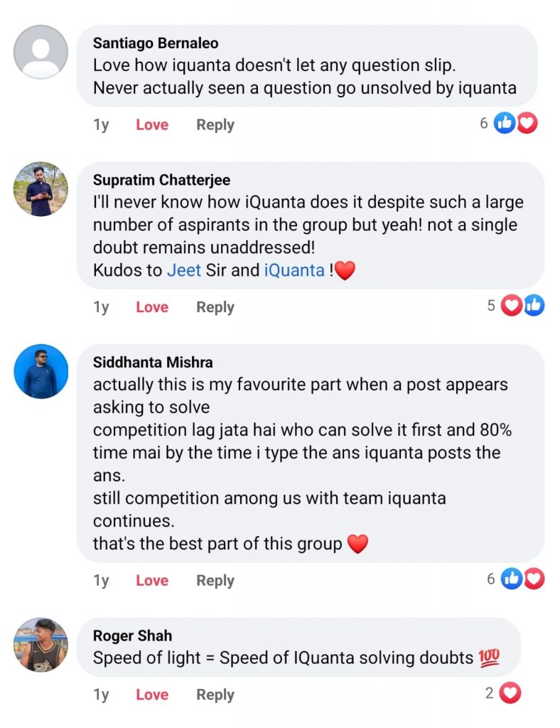Open the 1y timestamp on Supratim's comment

(102, 307)
